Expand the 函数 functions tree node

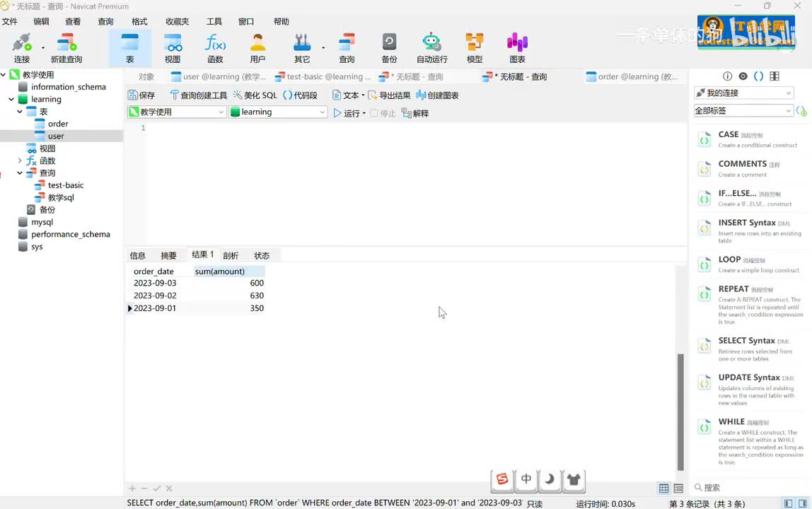[x=20, y=160]
